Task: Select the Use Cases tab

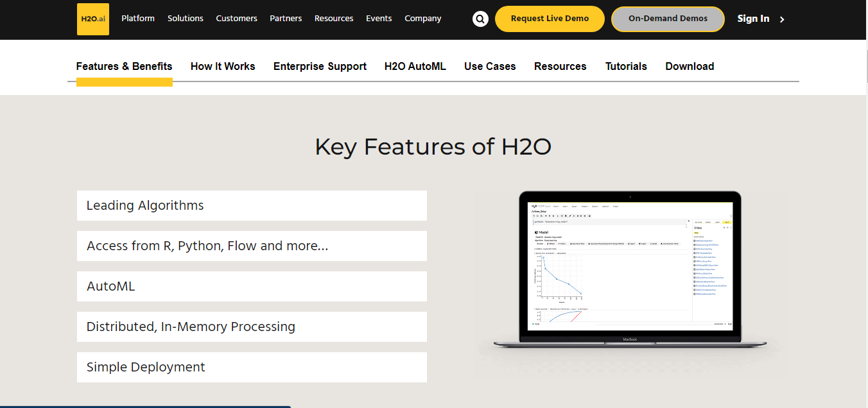Action: 490,66
